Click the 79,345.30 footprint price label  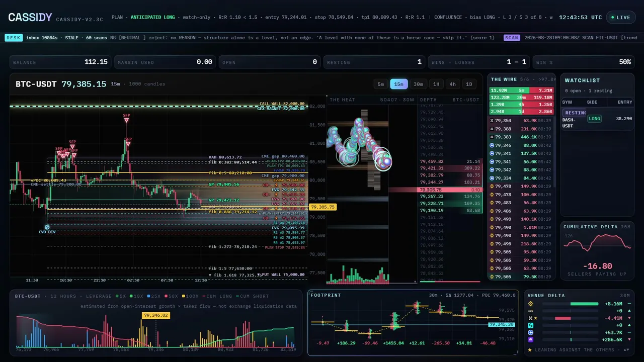501,325
